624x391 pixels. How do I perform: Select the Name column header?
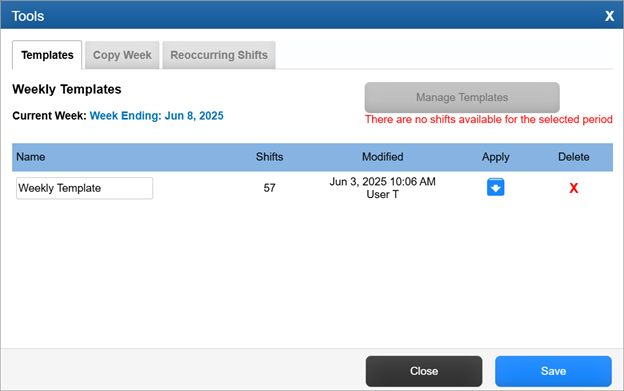click(x=31, y=157)
